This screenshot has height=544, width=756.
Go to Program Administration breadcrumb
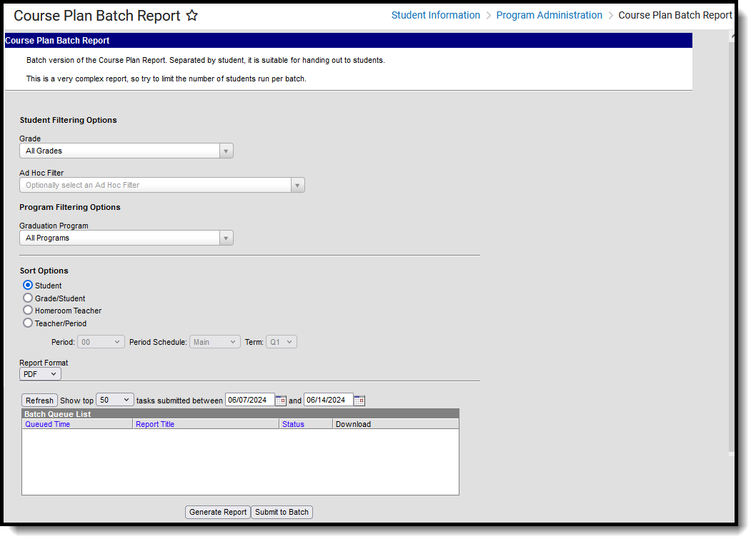pos(549,16)
